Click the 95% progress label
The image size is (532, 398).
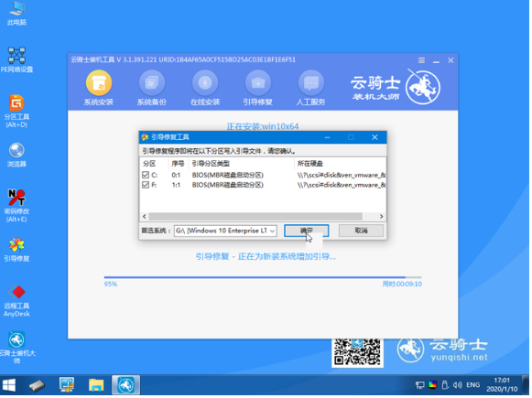coord(111,285)
